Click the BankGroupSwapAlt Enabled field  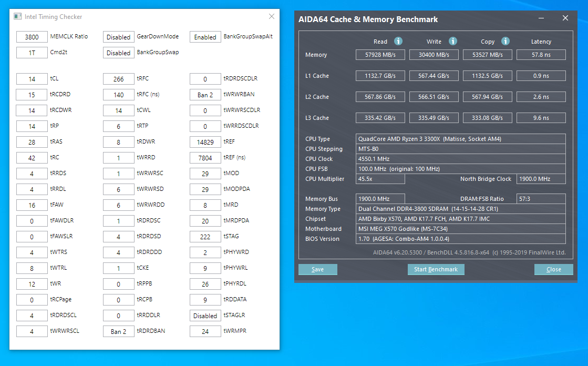click(x=205, y=37)
